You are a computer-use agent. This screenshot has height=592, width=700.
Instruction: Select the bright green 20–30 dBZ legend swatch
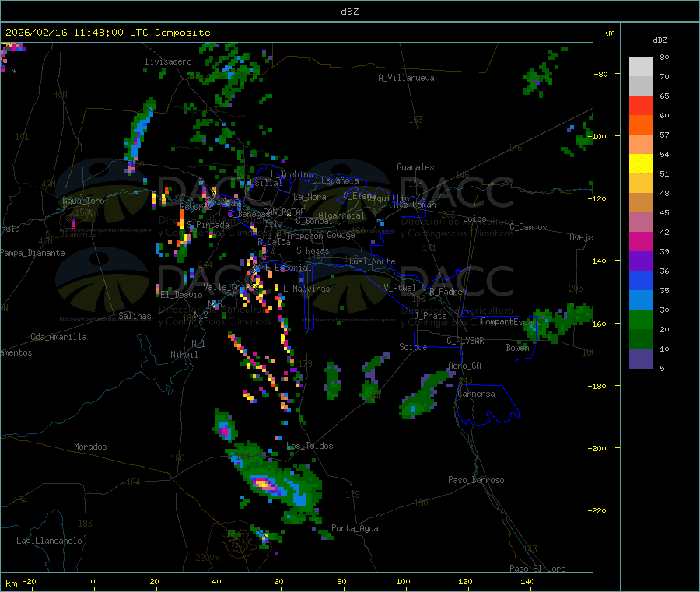[x=641, y=320]
